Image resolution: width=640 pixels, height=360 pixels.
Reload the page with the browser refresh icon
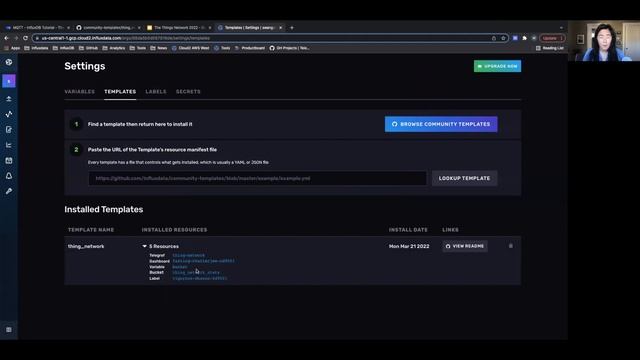(25, 38)
